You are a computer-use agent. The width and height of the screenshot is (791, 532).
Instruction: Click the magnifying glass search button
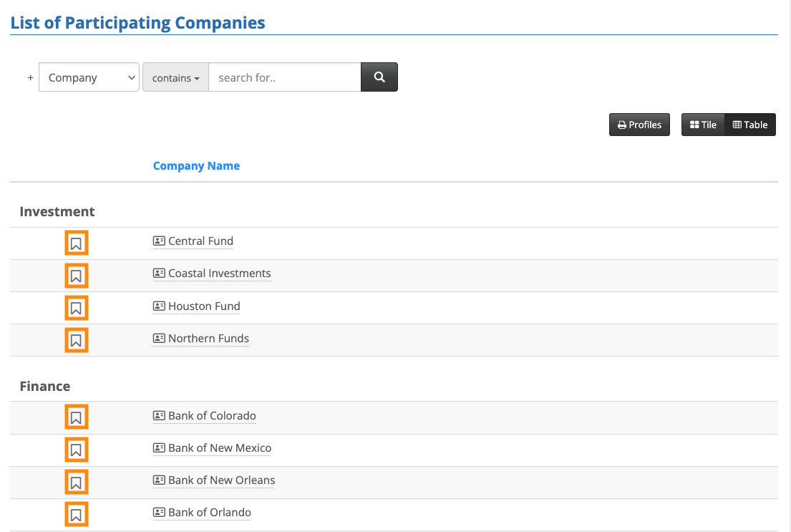pos(379,77)
